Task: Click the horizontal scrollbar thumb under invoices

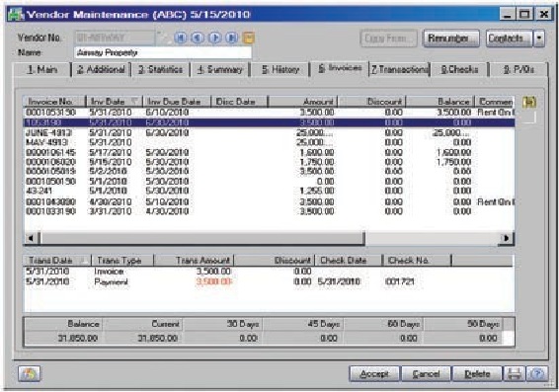Action: [x=201, y=238]
